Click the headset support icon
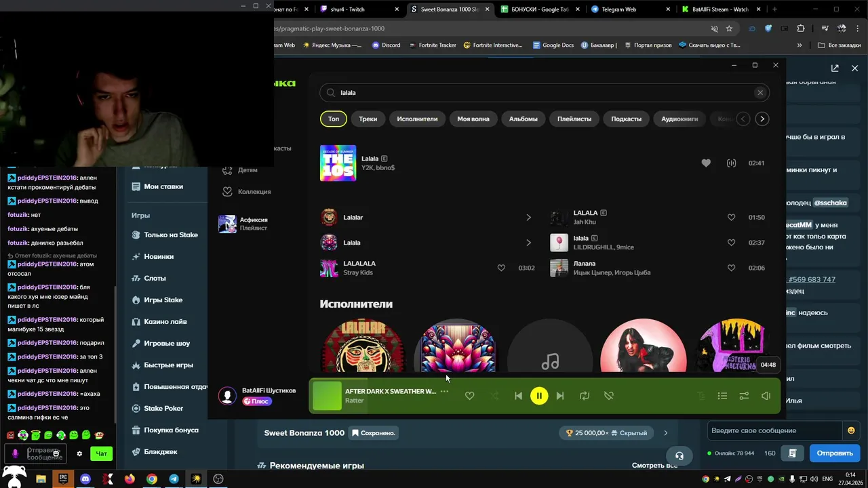Viewport: 868px width, 488px height. 679,455
